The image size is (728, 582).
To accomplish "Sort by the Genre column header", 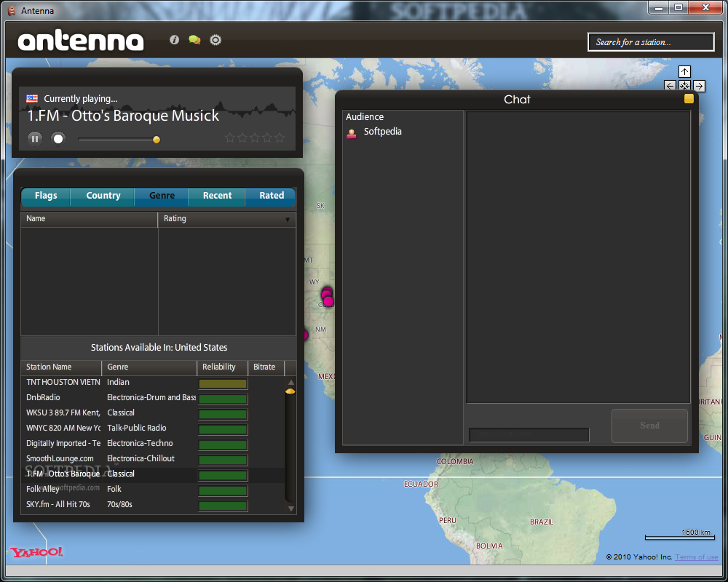I will pos(149,367).
